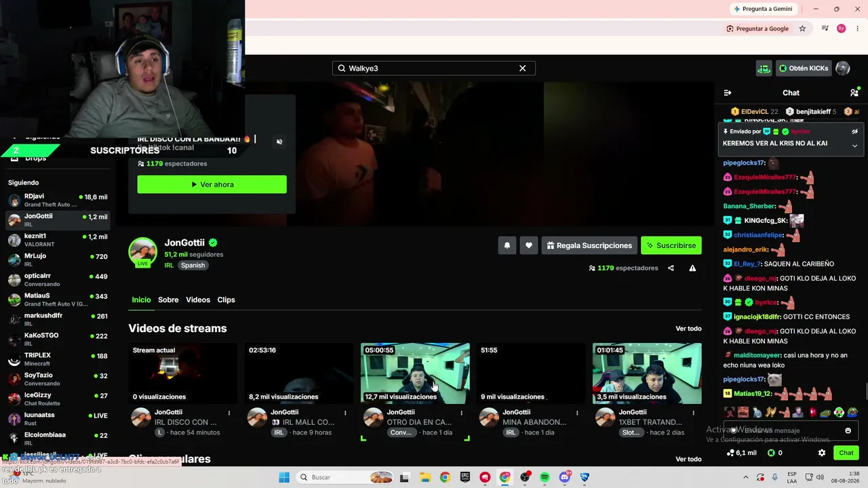
Task: Open Epic Games Launcher from taskbar
Action: click(x=465, y=477)
